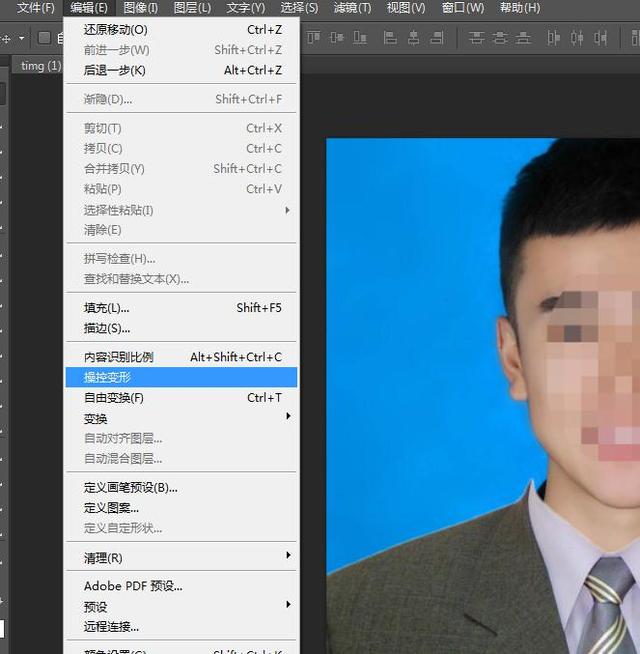Screen dimensions: 640x654
Task: Open the 滤镜(T) menu
Action: pyautogui.click(x=353, y=8)
